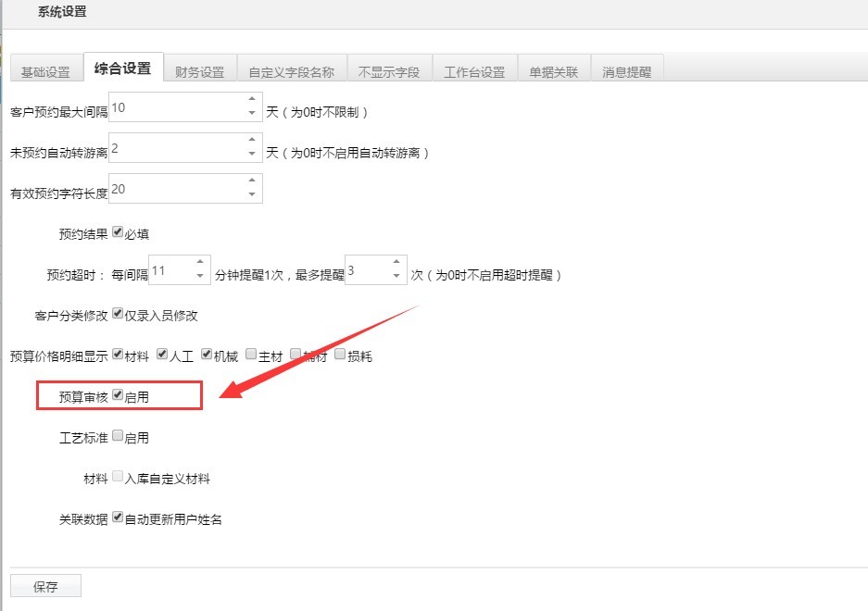Check the 主材 display checkbox
Screen dimensions: 868x611
pos(250,354)
